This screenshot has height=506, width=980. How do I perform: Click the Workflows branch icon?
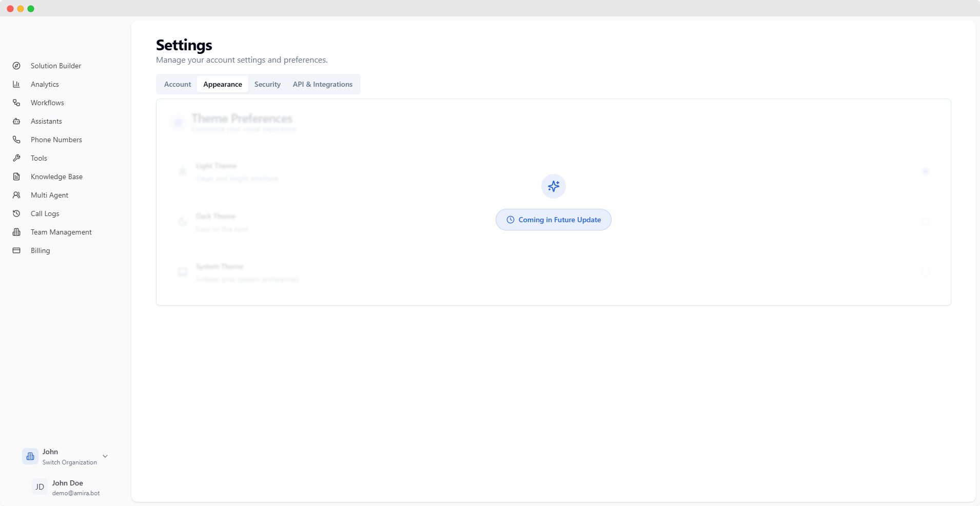point(17,103)
